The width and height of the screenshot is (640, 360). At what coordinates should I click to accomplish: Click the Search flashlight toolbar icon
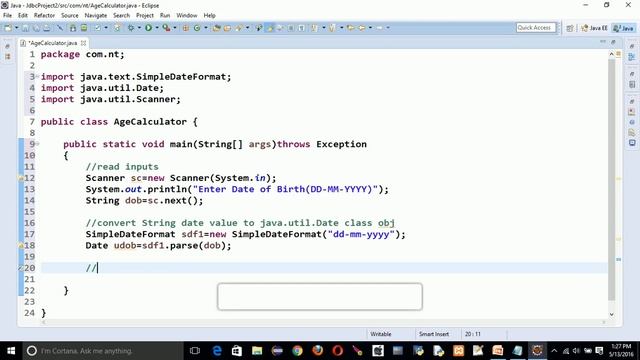(x=239, y=28)
